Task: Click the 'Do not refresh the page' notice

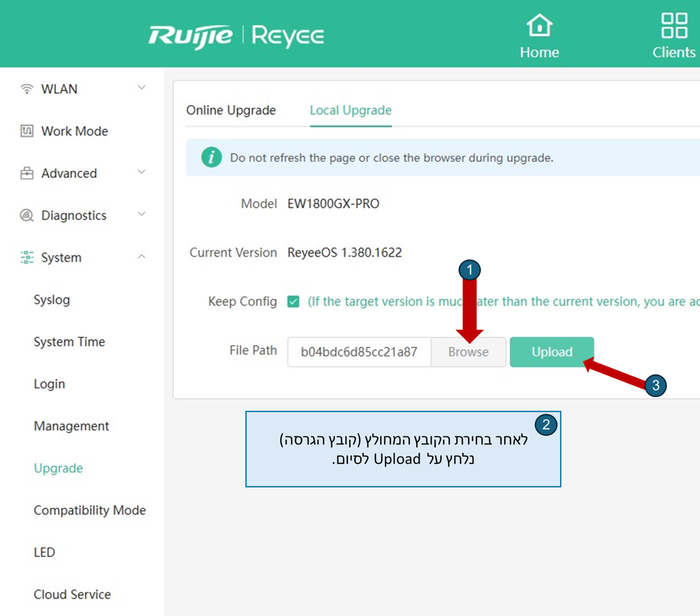Action: [392, 158]
